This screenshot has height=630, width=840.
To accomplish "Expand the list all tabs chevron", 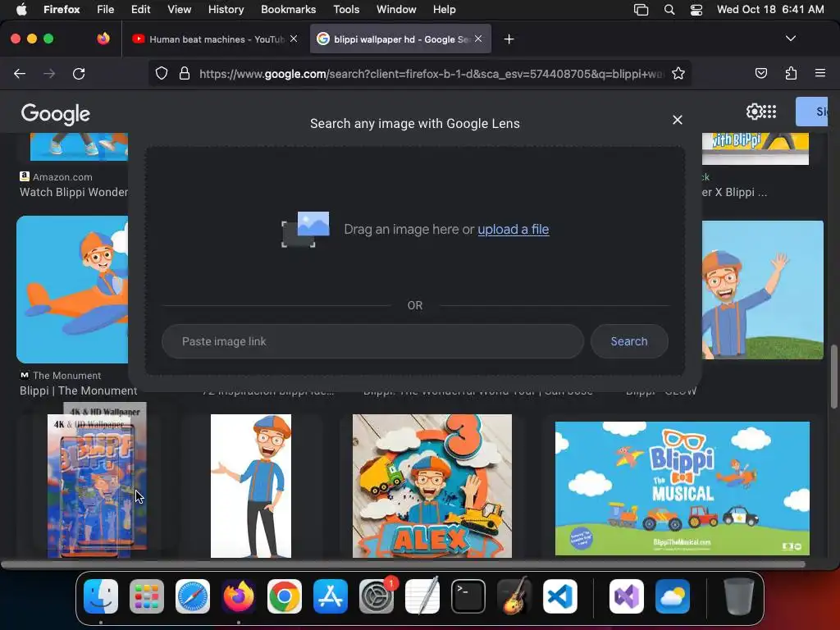I will tap(790, 39).
